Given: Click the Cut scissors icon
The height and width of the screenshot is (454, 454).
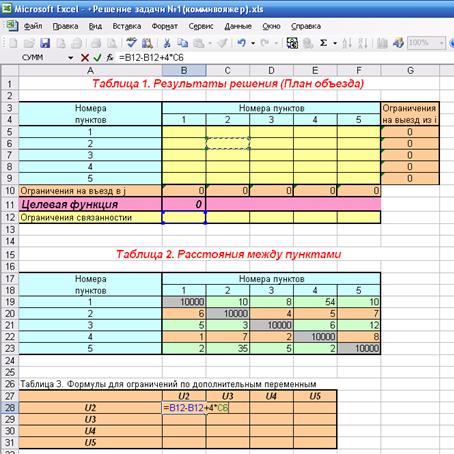Looking at the screenshot, I should point(167,43).
